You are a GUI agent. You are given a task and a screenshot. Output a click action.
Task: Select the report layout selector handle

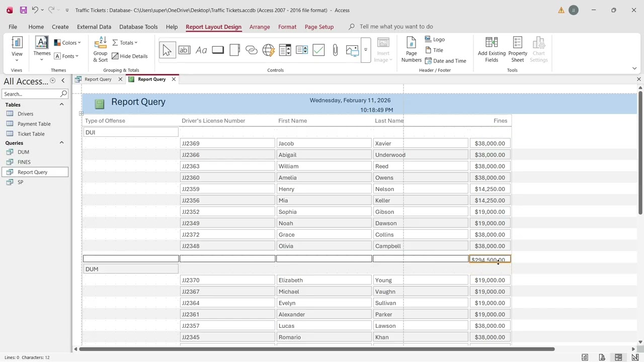pyautogui.click(x=81, y=114)
